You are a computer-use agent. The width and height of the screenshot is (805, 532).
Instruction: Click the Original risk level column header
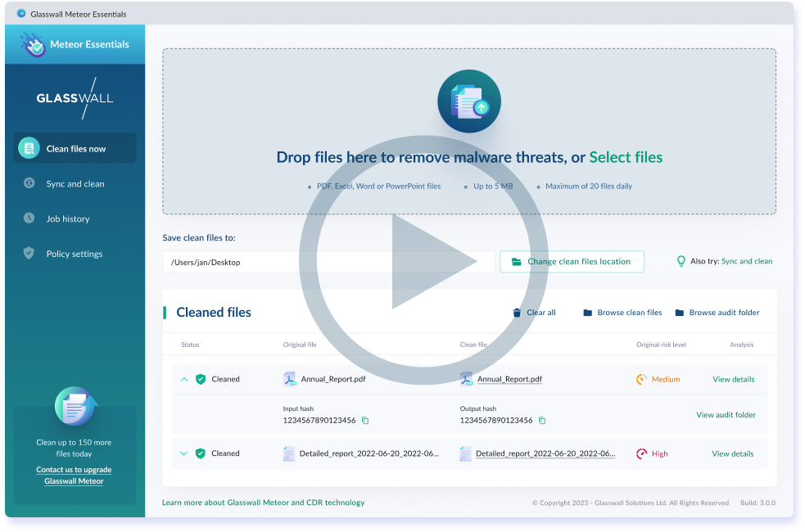[661, 345]
